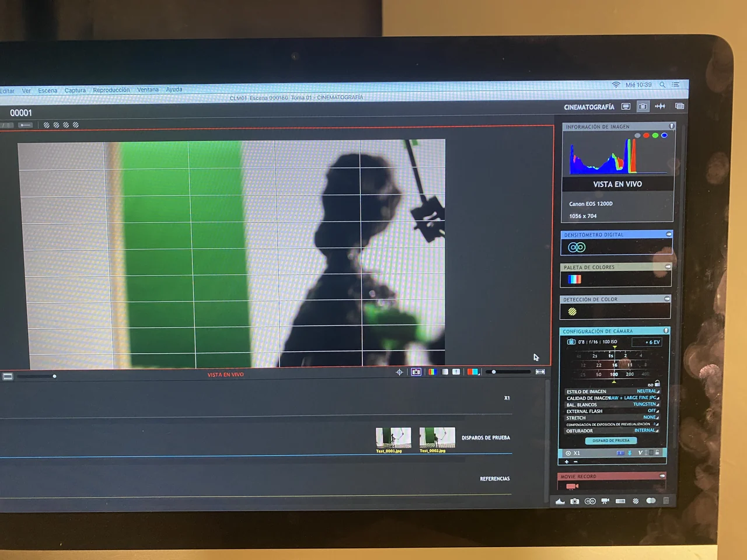The height and width of the screenshot is (560, 747).
Task: Toggle the gray luminance histogram channel
Action: (x=637, y=135)
